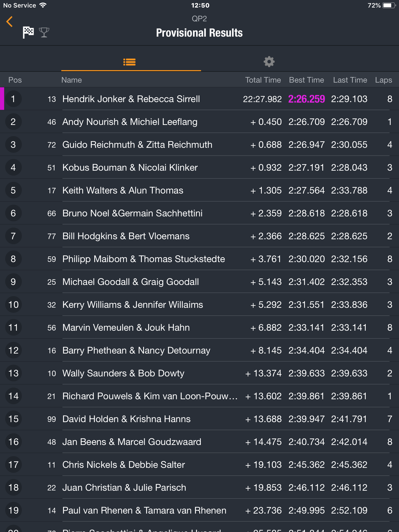Tap the Total Time column header
This screenshot has height=532, width=399.
point(263,80)
